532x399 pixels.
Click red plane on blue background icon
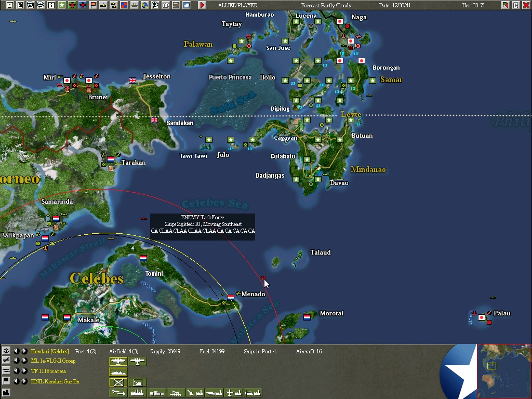(x=83, y=5)
